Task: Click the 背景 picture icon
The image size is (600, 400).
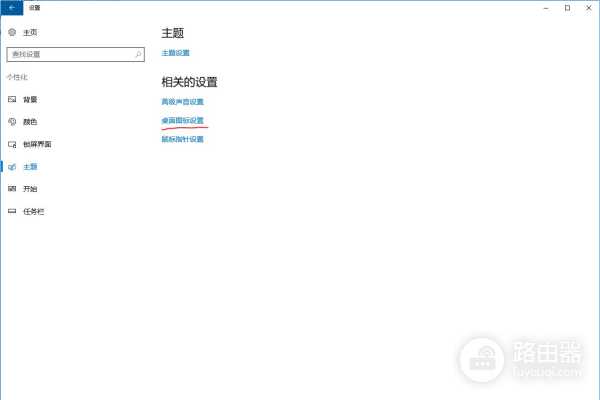Action: pyautogui.click(x=12, y=100)
